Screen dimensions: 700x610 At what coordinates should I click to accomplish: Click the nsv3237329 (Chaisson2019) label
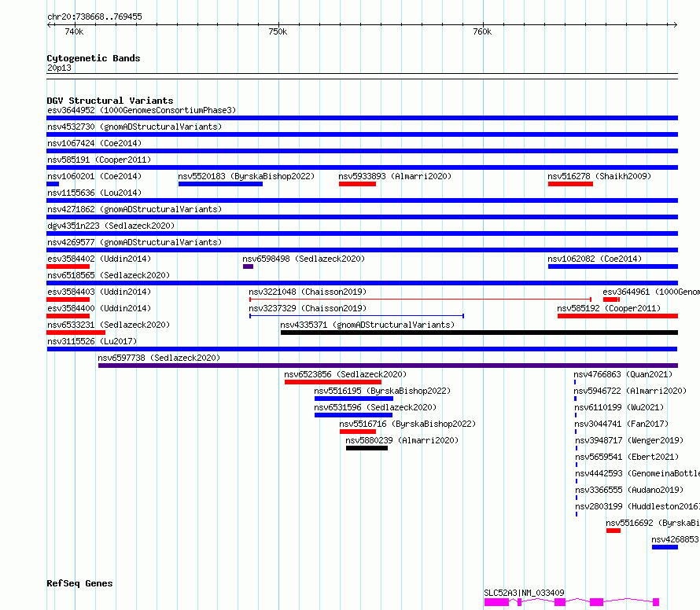(x=308, y=308)
